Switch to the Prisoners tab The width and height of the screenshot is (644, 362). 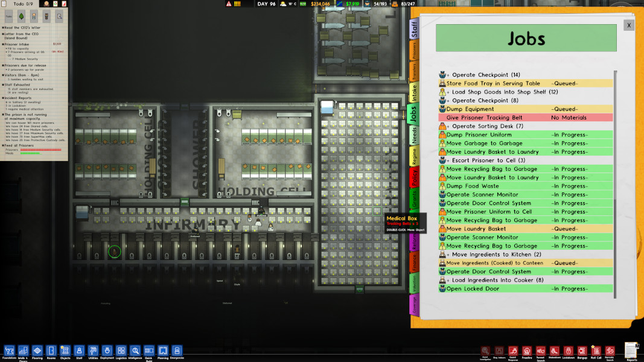coord(414,51)
